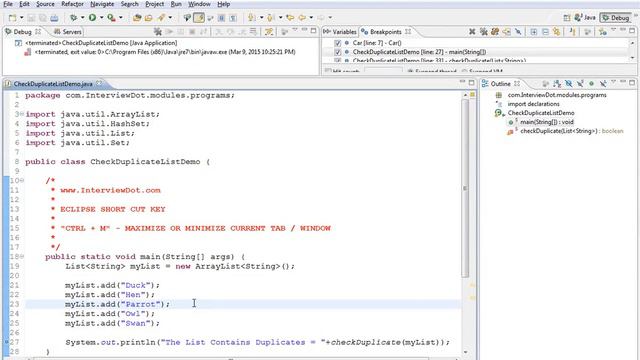
Task: Select the Variables tab
Action: 340,31
